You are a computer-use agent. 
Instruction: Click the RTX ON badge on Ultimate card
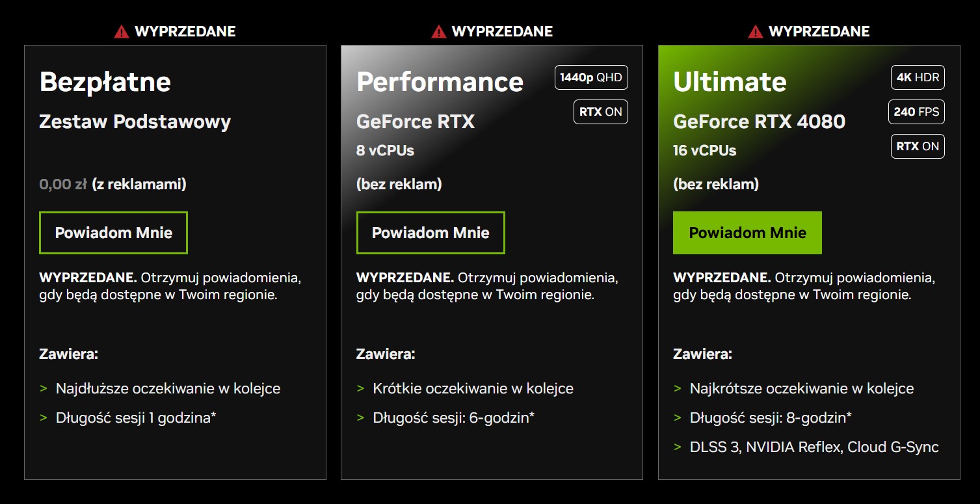(917, 146)
